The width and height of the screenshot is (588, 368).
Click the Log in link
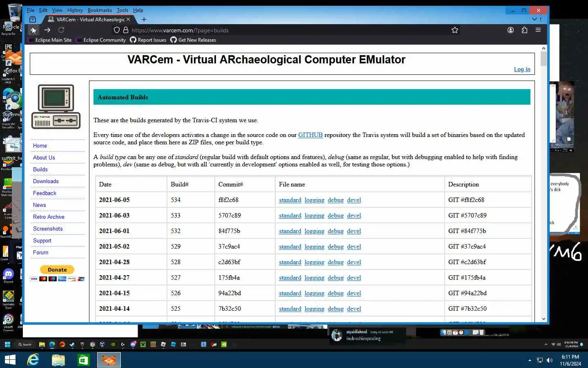522,69
